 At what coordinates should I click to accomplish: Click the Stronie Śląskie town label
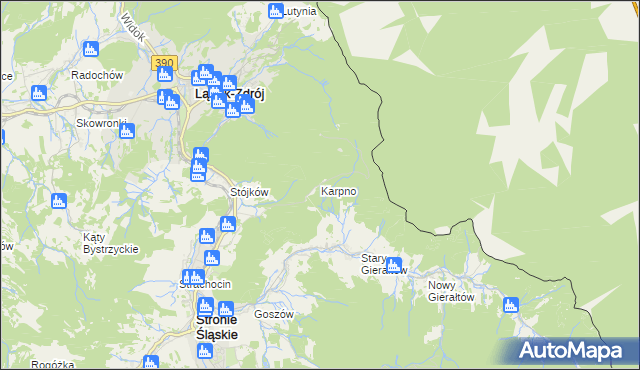click(217, 327)
